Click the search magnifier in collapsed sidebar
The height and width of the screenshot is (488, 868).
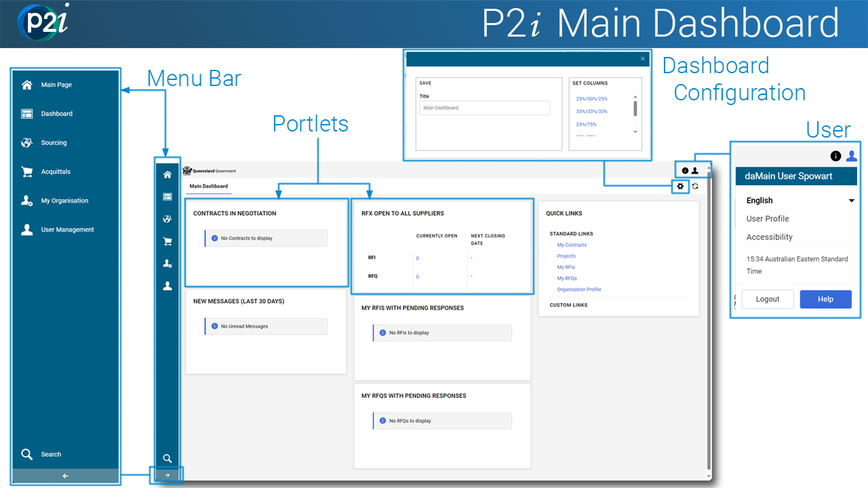[x=167, y=459]
